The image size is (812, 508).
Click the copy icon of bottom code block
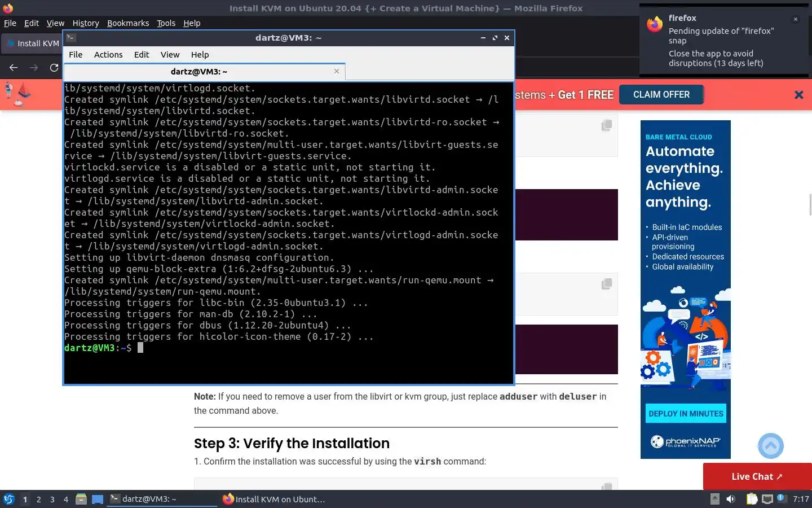pyautogui.click(x=607, y=487)
